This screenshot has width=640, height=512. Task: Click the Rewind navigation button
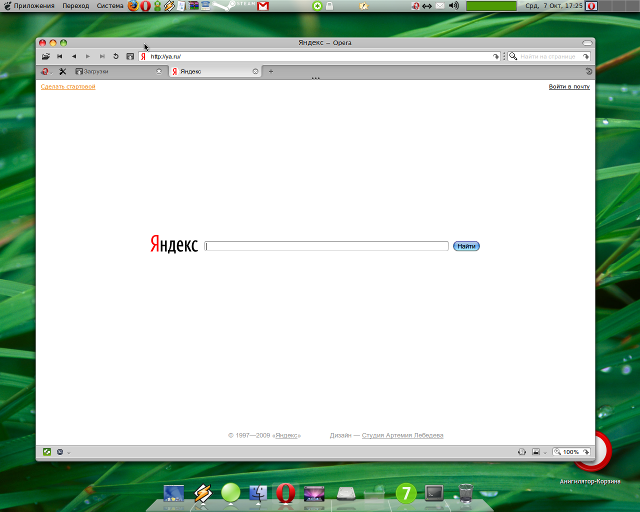coord(60,56)
